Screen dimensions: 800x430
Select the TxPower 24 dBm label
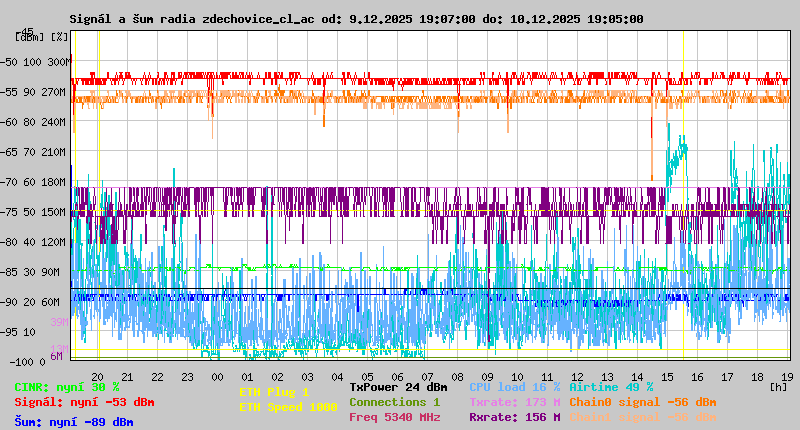[398, 387]
